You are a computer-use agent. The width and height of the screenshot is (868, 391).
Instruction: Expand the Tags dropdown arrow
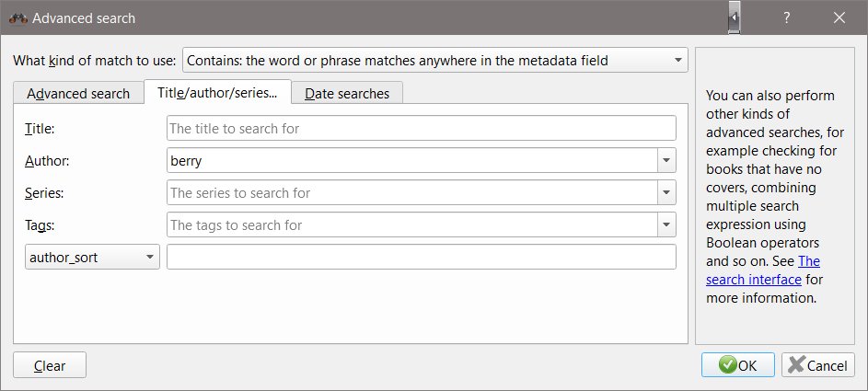pos(665,224)
